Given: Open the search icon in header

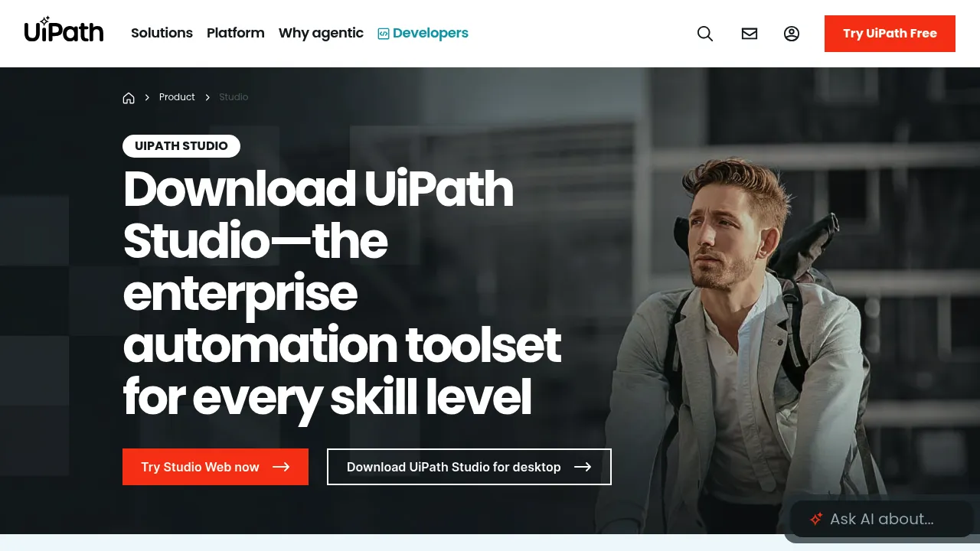Looking at the screenshot, I should 705,34.
